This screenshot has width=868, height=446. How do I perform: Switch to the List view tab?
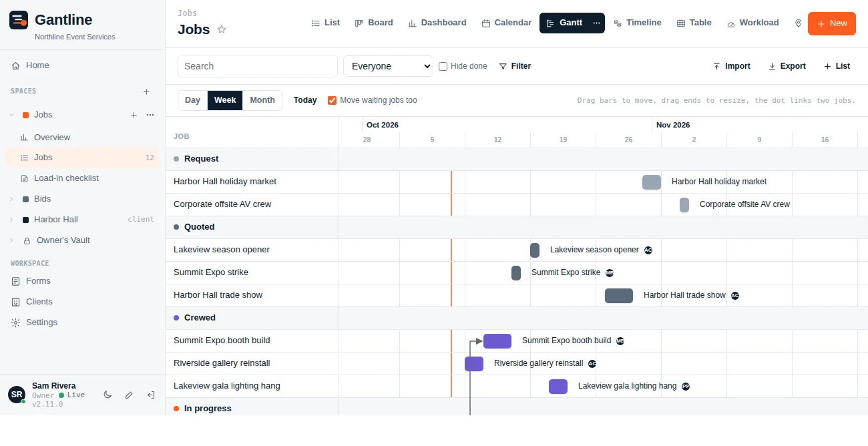(326, 23)
